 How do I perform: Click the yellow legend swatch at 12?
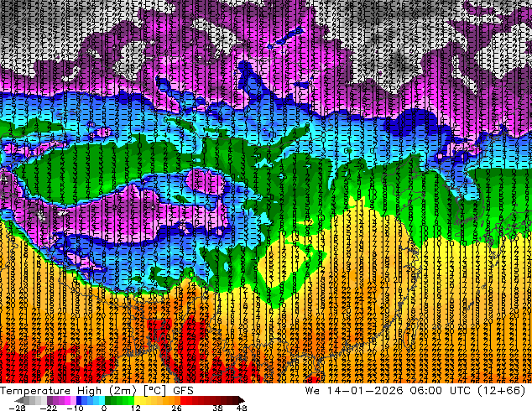coord(137,400)
